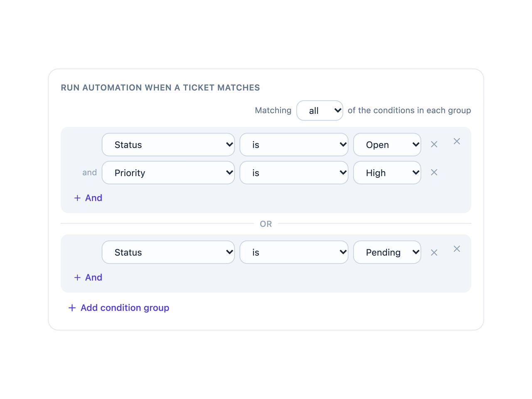
Task: Change the Open value dropdown
Action: tap(387, 145)
